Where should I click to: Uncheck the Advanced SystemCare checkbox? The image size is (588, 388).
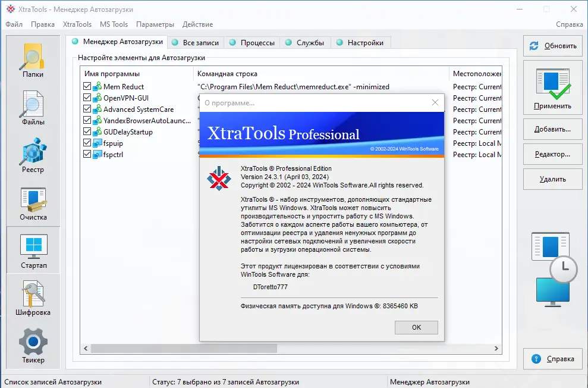pos(87,109)
